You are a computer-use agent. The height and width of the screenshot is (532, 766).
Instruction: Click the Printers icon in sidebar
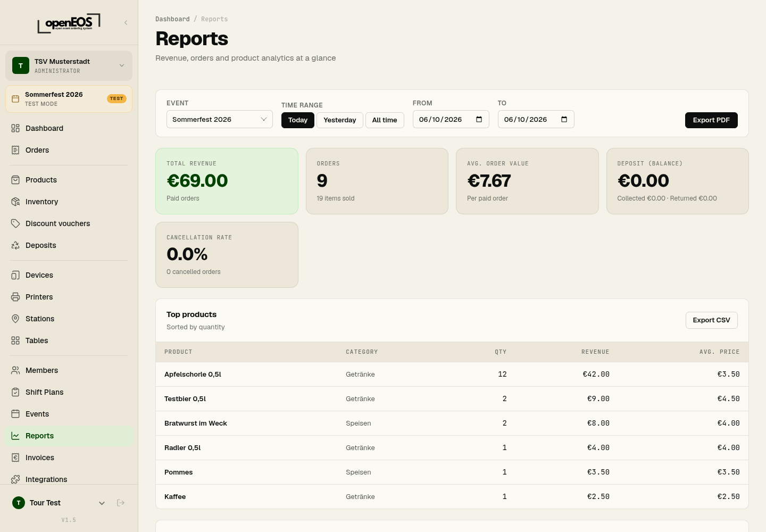(15, 297)
